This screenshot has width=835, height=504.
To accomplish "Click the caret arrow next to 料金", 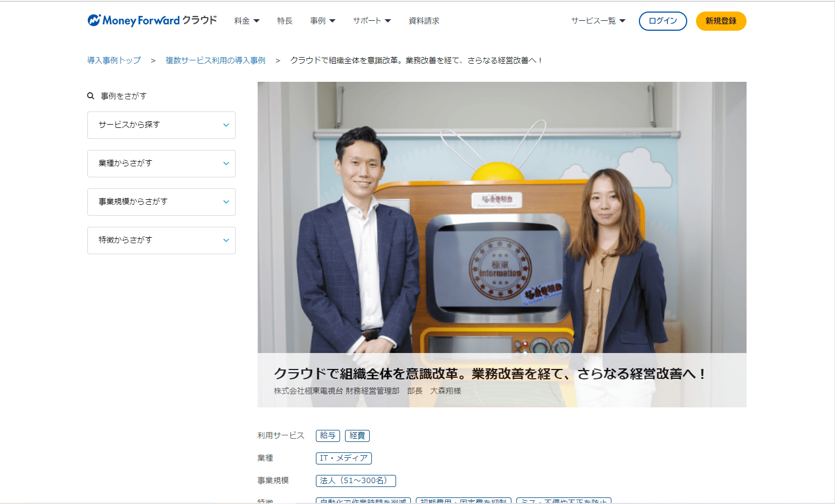I will 257,21.
